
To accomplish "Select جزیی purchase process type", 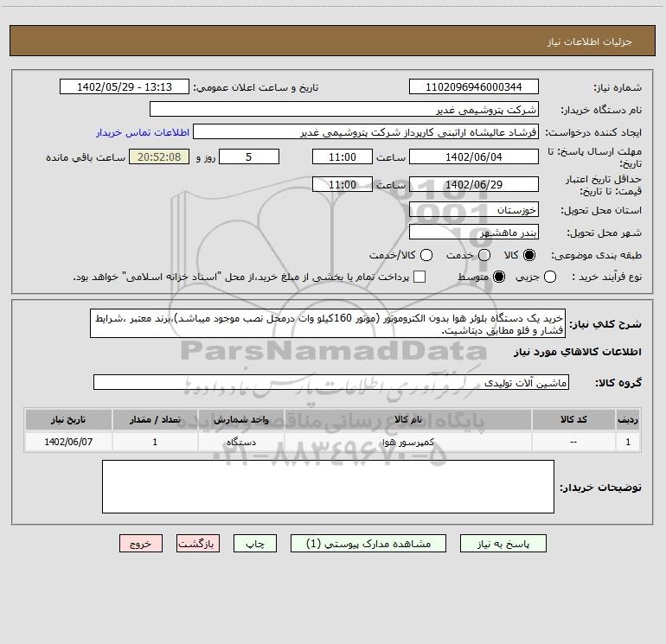I will pyautogui.click(x=551, y=277).
